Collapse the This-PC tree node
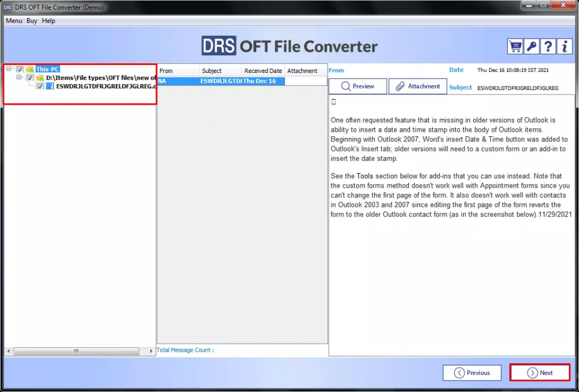 (8, 68)
